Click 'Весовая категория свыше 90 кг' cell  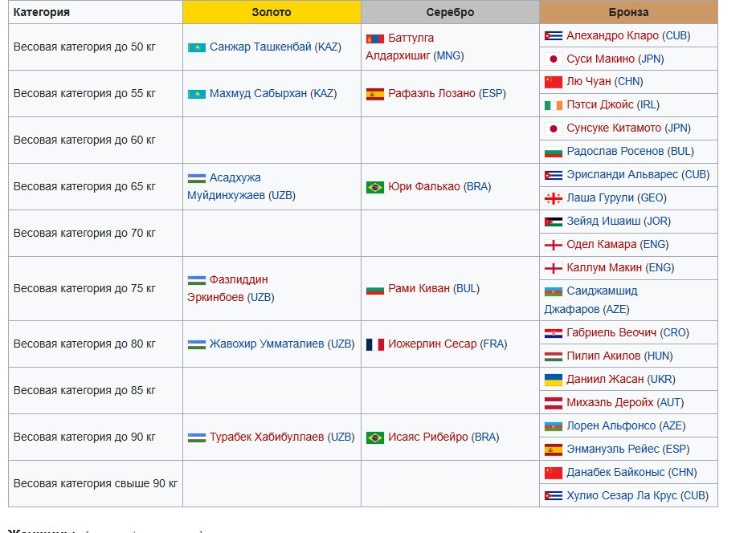[96, 484]
